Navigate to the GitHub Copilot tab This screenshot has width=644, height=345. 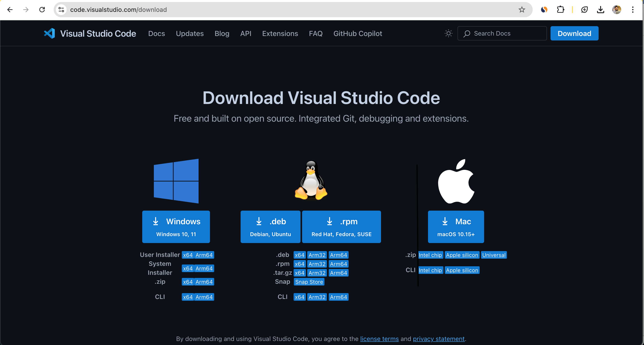click(358, 33)
